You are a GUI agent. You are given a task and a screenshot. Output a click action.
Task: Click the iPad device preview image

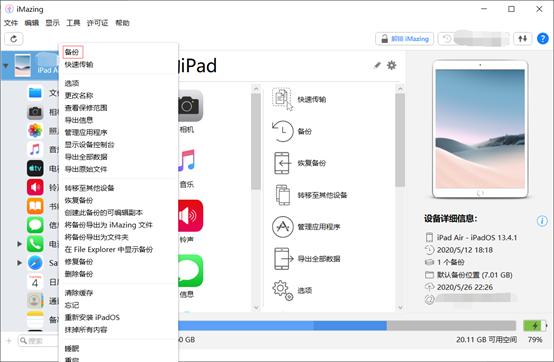[480, 130]
